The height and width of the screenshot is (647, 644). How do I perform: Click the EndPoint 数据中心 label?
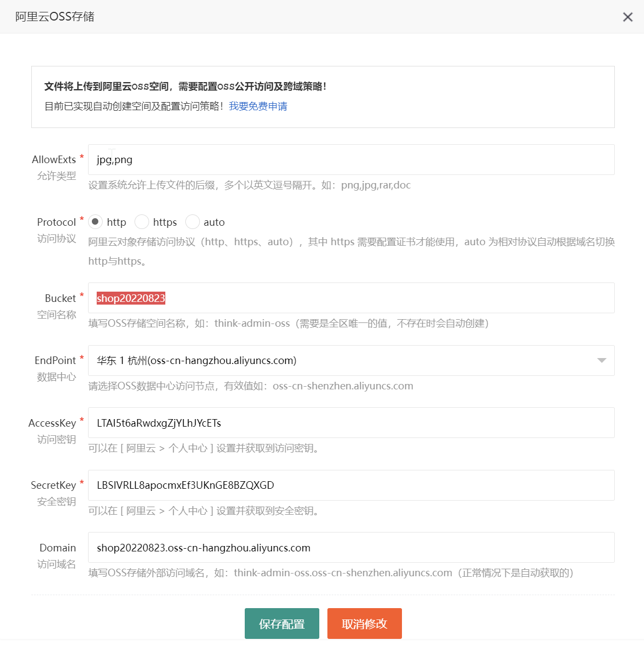[55, 368]
